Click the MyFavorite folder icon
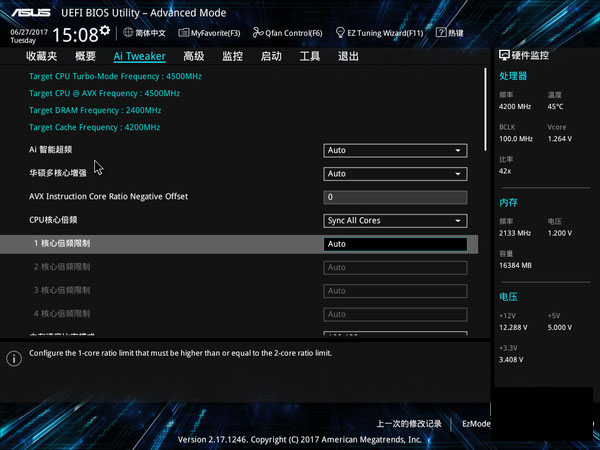This screenshot has height=450, width=600. tap(184, 33)
